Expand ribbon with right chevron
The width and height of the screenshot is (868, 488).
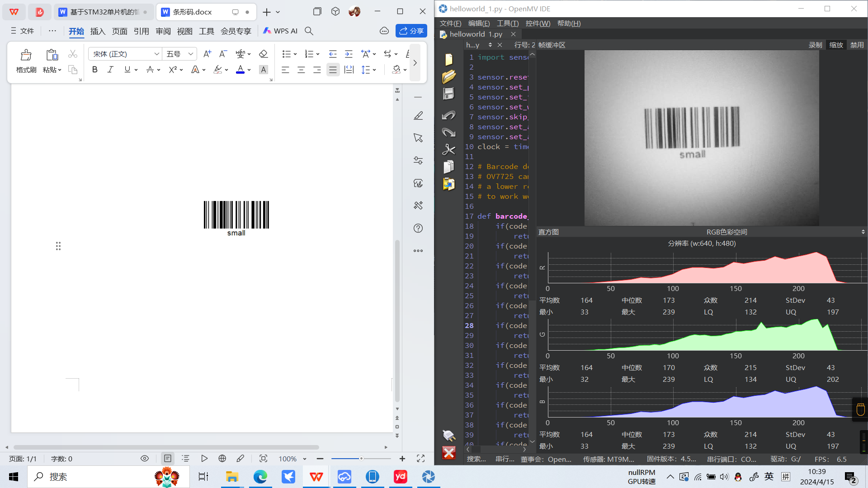pyautogui.click(x=415, y=63)
